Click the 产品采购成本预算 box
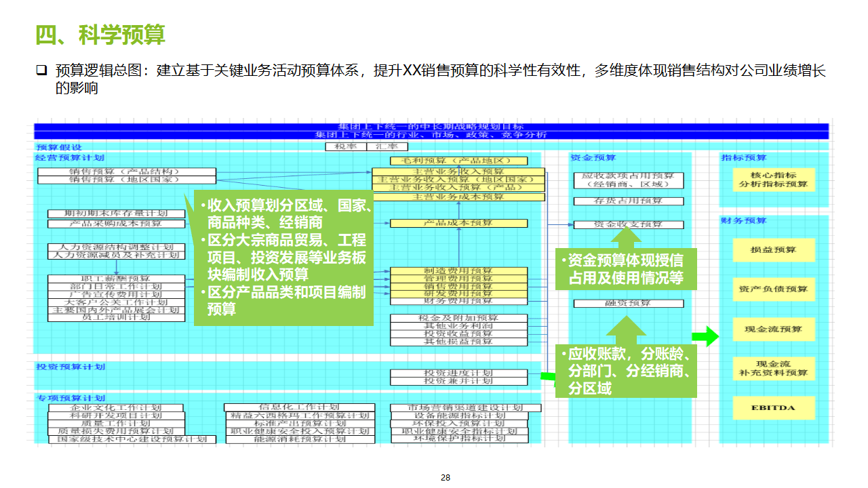Image resolution: width=868 pixels, height=488 pixels. 116,224
